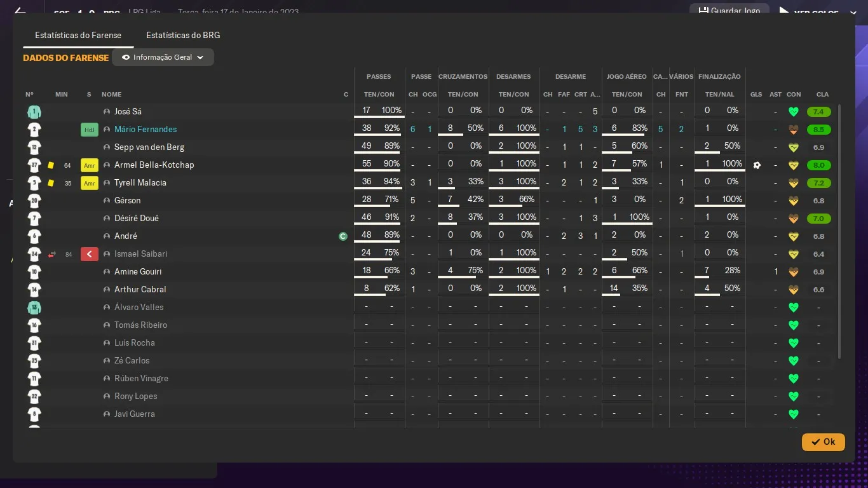Sort players by the Nº column header

(29, 95)
